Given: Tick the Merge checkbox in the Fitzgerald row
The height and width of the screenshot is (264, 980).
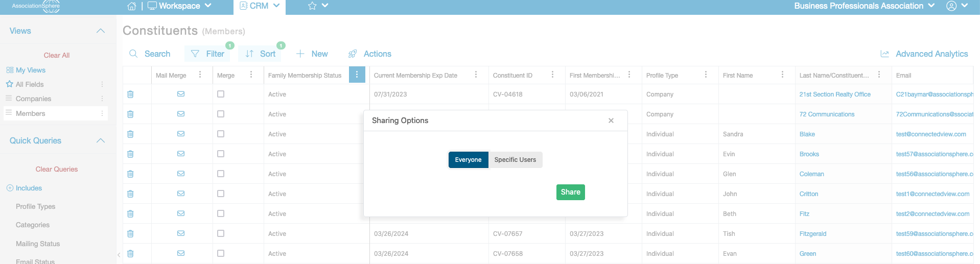Looking at the screenshot, I should click(221, 233).
